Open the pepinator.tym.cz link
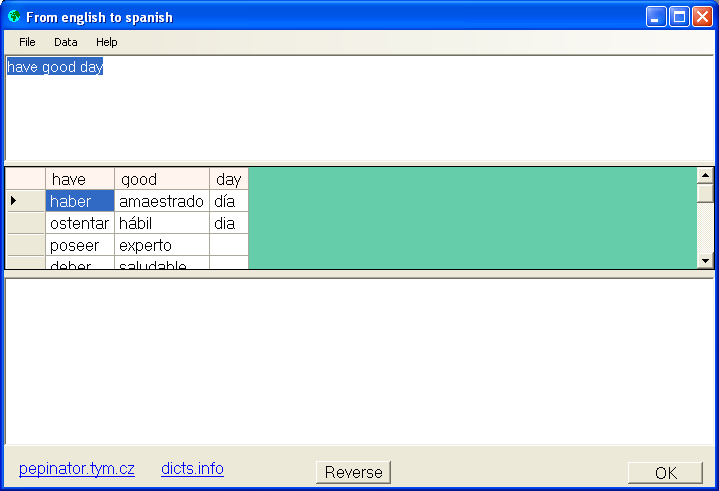Viewport: 719px width, 491px height. [77, 469]
